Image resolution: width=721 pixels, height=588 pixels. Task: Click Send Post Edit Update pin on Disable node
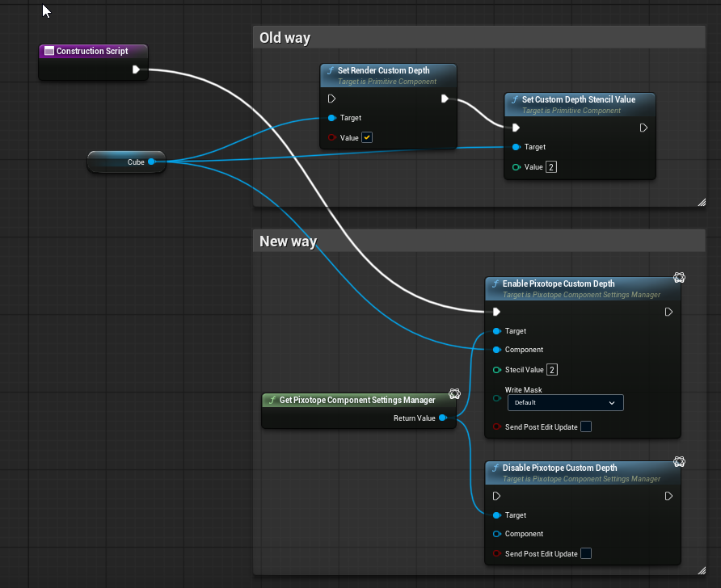click(x=496, y=553)
